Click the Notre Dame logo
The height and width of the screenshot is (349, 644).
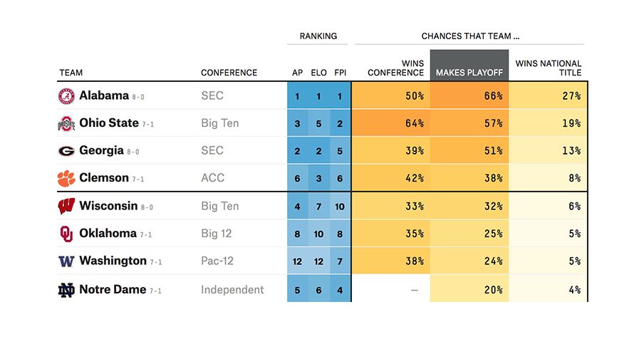(x=66, y=290)
